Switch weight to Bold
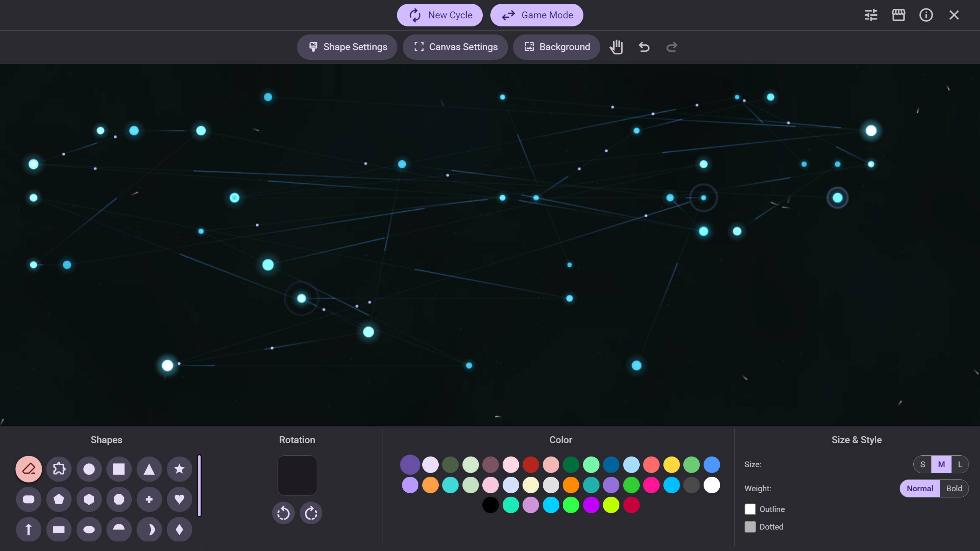 coord(954,488)
